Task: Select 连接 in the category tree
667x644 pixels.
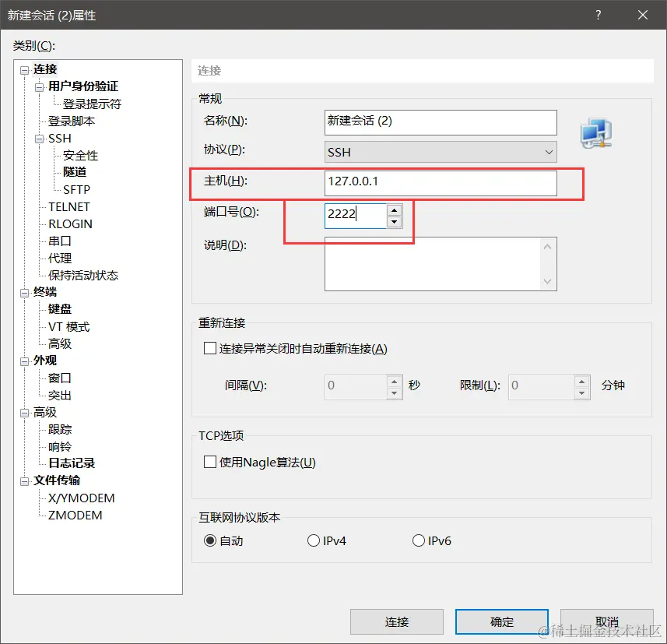Action: tap(45, 69)
